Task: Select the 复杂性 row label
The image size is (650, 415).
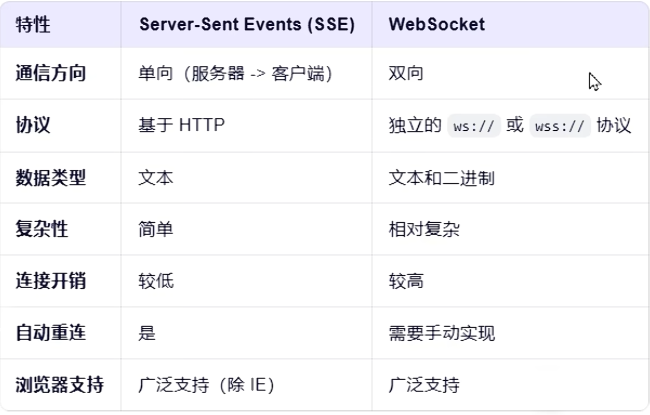Action: (41, 229)
